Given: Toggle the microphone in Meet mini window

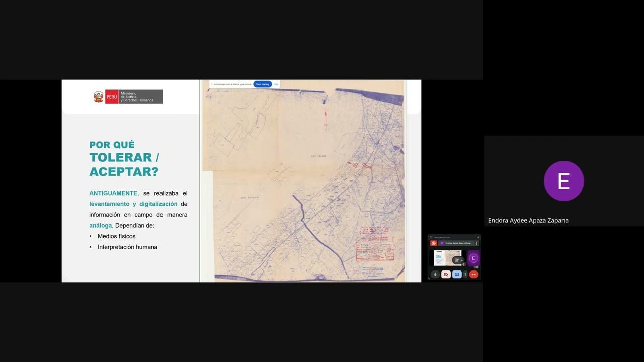Looking at the screenshot, I should pyautogui.click(x=435, y=275).
